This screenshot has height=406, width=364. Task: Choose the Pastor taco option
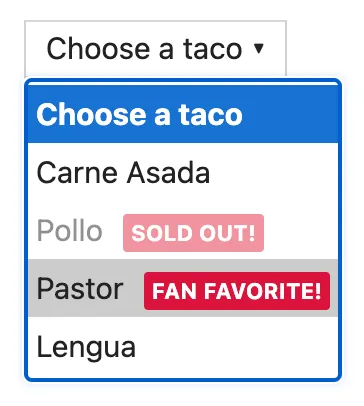183,288
